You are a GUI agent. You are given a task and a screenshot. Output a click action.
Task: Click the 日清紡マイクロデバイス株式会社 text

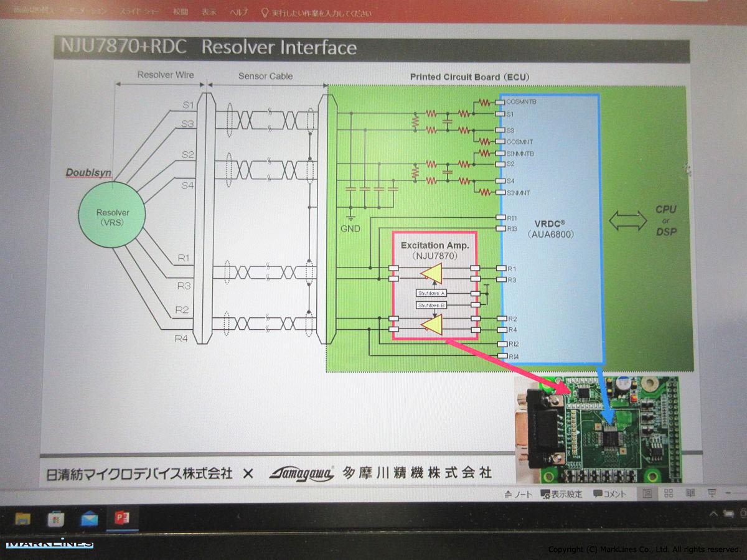click(x=139, y=474)
